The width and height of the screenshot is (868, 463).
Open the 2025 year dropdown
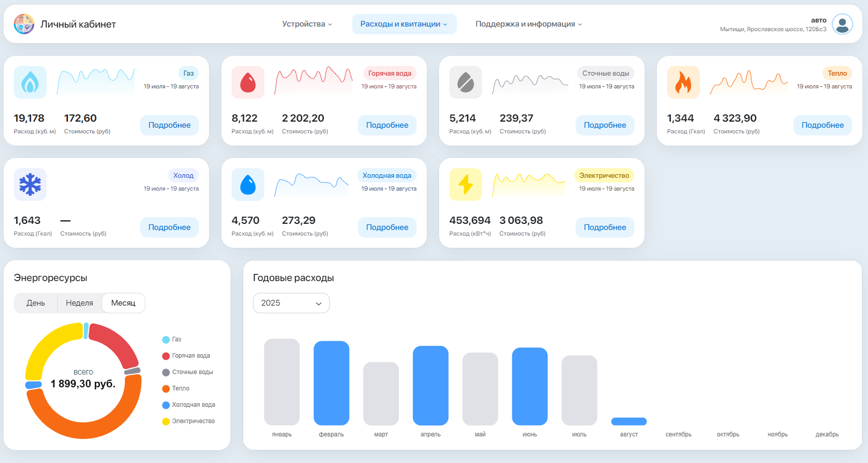pos(291,303)
